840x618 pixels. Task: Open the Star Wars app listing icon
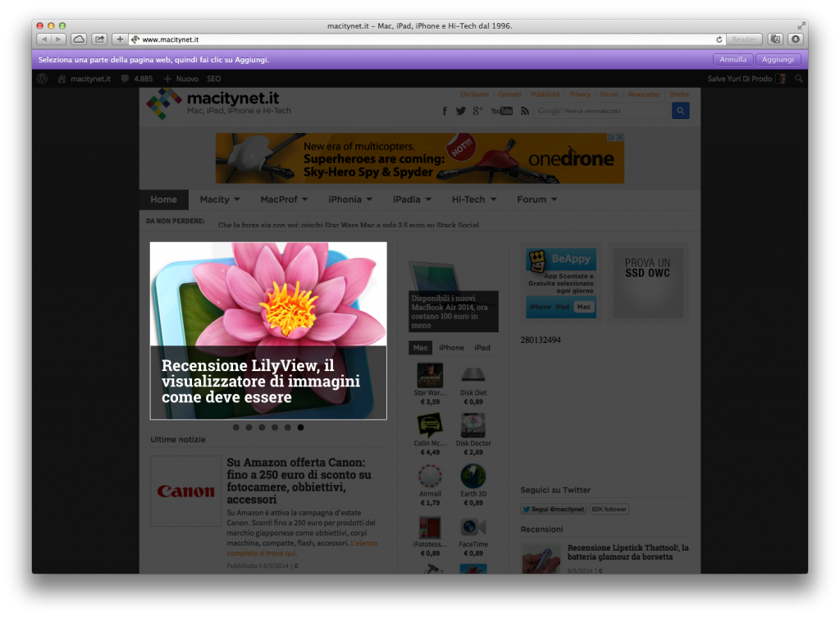point(430,375)
